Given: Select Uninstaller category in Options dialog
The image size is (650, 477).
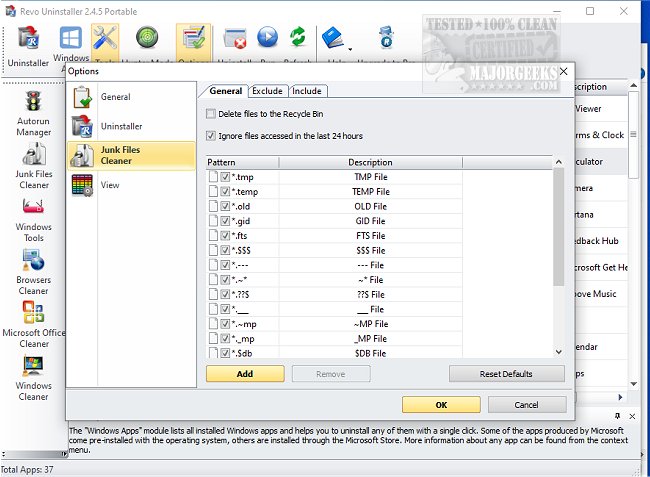Looking at the screenshot, I should (131, 126).
